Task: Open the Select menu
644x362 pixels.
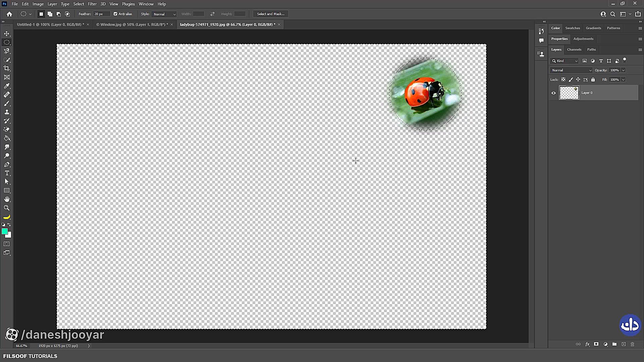Action: (x=78, y=4)
